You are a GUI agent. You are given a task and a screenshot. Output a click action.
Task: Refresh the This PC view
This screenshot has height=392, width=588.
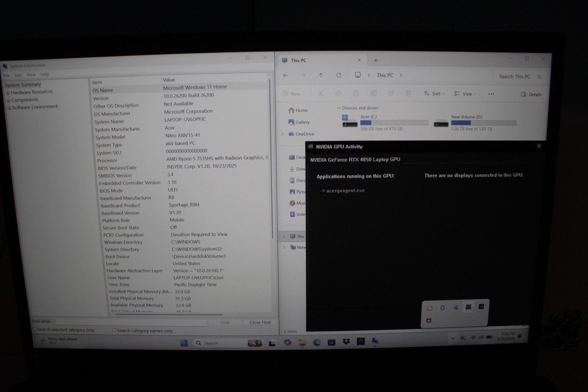(339, 75)
